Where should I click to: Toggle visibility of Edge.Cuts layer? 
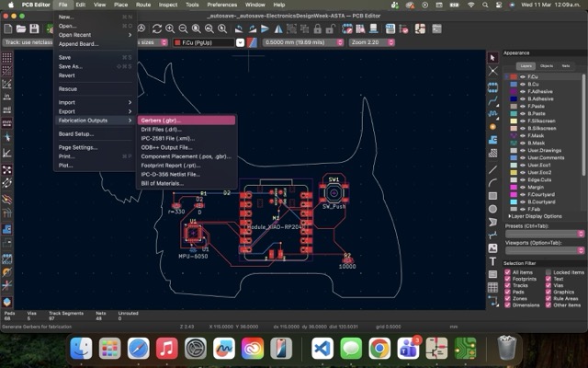pyautogui.click(x=523, y=180)
